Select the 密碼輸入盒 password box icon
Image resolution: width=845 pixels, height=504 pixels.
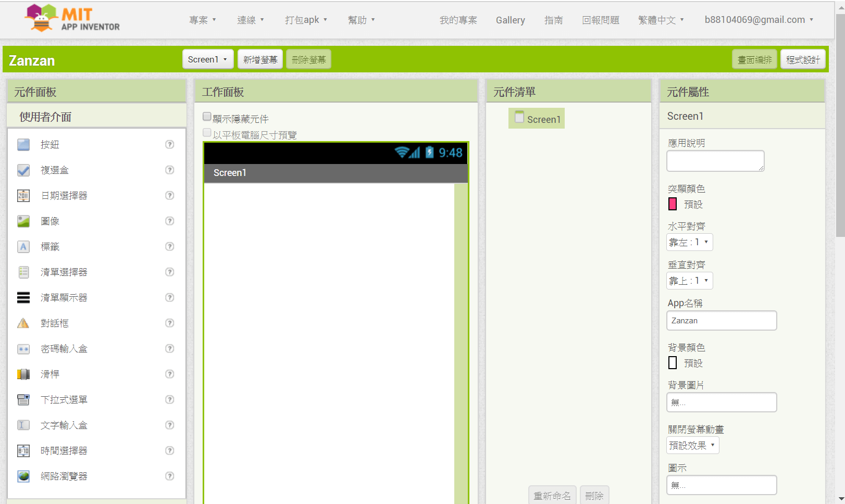pyautogui.click(x=23, y=349)
